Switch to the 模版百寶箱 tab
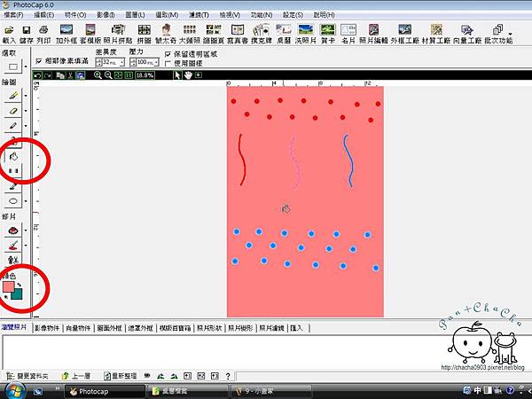Viewport: 532px width, 399px height. (x=175, y=328)
